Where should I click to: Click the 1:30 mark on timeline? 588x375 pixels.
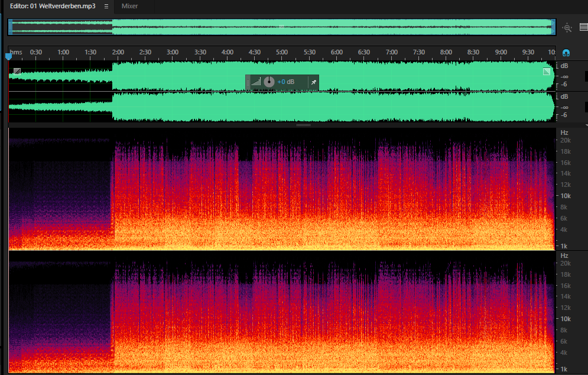coord(90,52)
